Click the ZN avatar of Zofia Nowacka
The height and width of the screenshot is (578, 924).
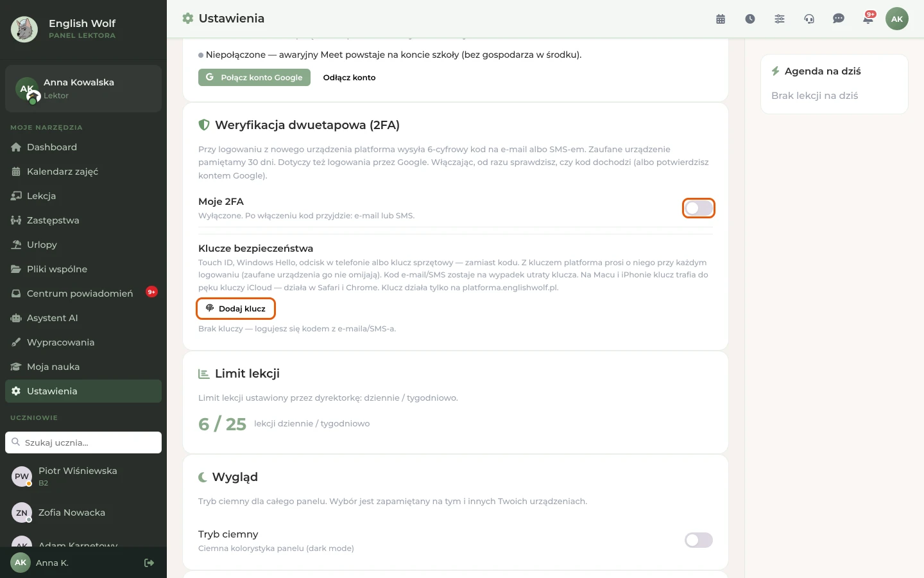(x=22, y=512)
